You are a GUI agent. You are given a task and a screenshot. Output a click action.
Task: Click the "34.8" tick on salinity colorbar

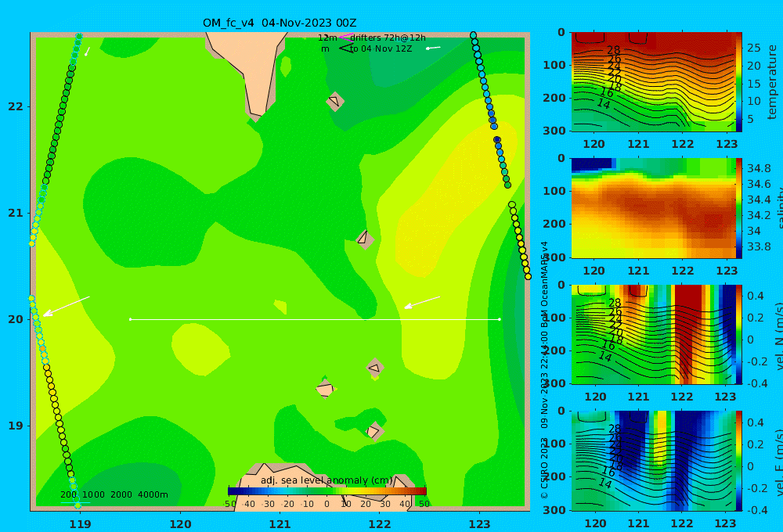pos(759,168)
